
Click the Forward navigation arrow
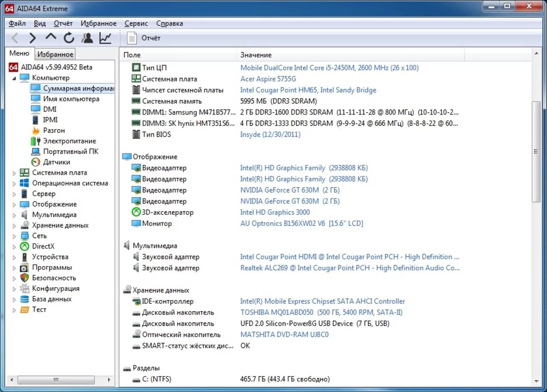32,38
